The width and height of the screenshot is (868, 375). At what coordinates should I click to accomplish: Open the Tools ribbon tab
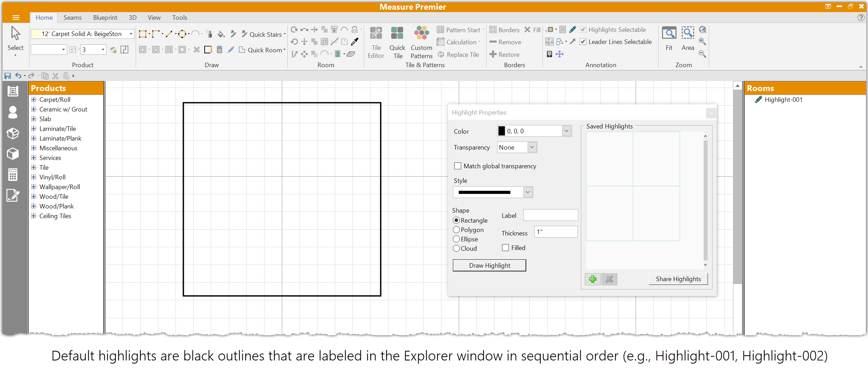tap(180, 18)
